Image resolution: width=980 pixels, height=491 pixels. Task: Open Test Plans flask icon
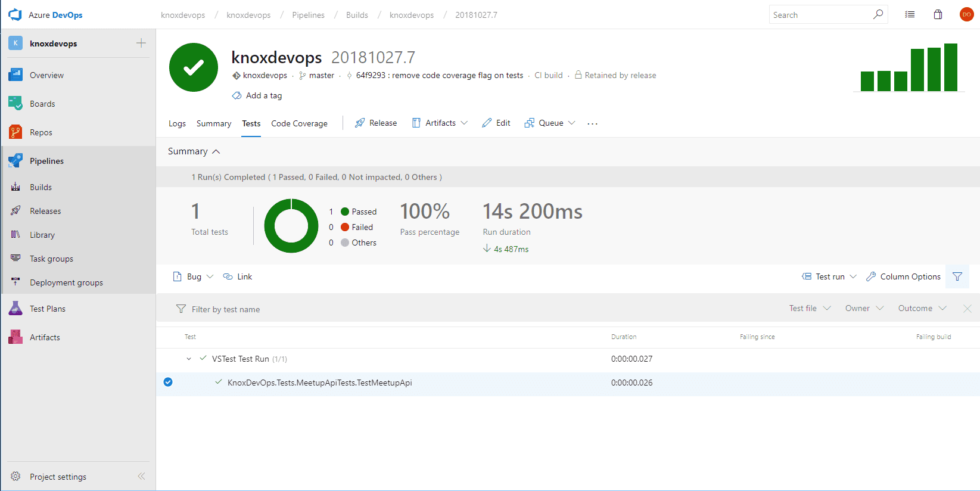pos(15,309)
